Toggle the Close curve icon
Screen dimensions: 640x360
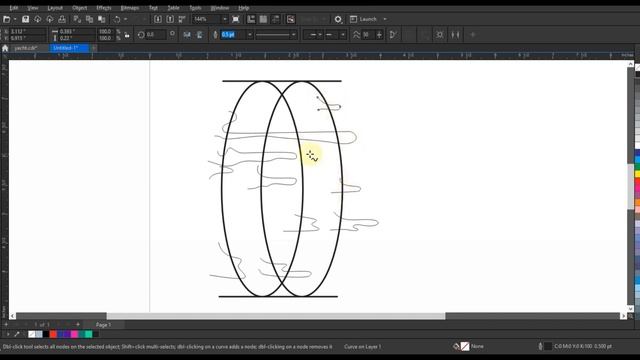coord(393,35)
